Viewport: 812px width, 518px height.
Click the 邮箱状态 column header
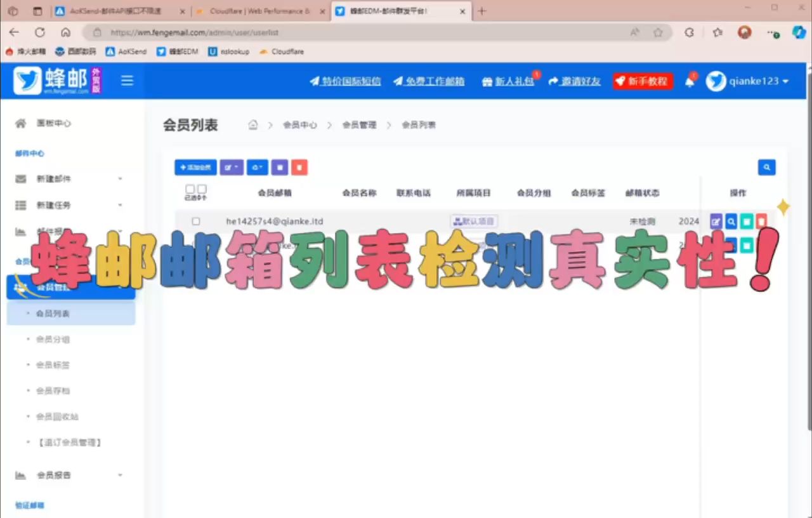coord(643,193)
